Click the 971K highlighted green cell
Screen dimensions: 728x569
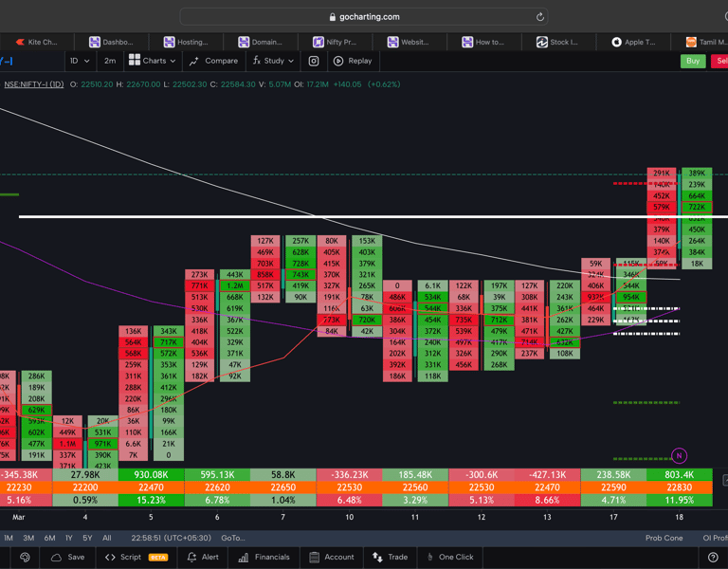pyautogui.click(x=102, y=444)
